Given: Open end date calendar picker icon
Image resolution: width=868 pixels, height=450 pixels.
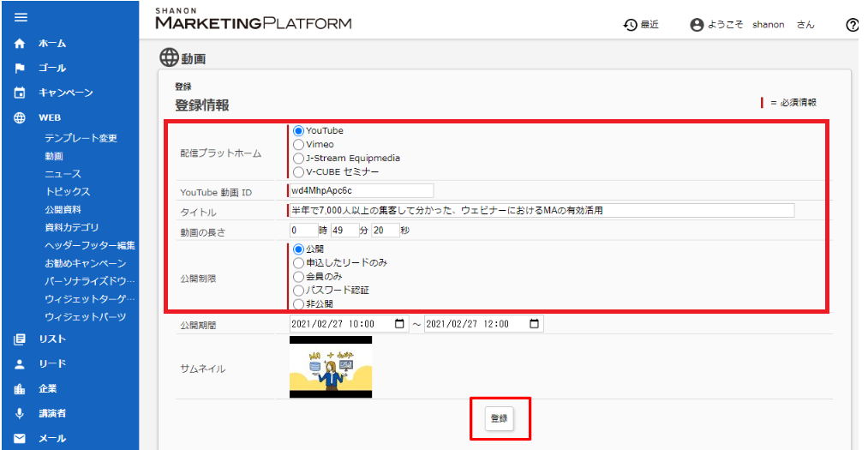Looking at the screenshot, I should 534,324.
